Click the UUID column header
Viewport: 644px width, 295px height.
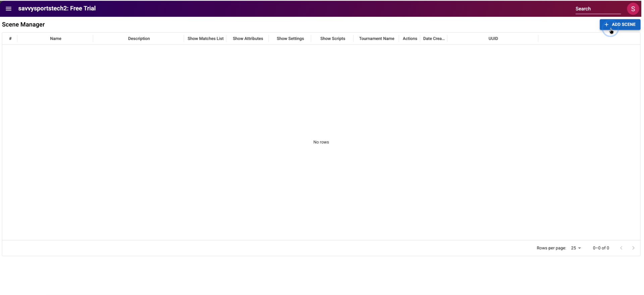pos(493,39)
